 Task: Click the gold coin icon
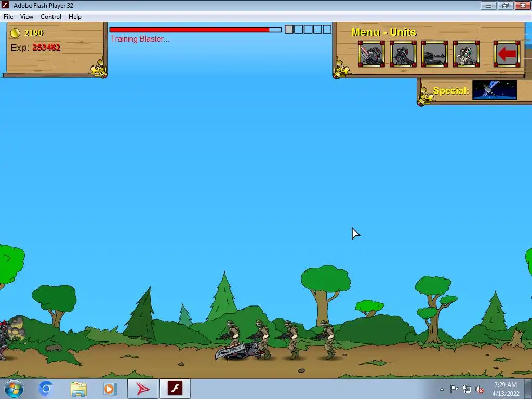pos(15,33)
